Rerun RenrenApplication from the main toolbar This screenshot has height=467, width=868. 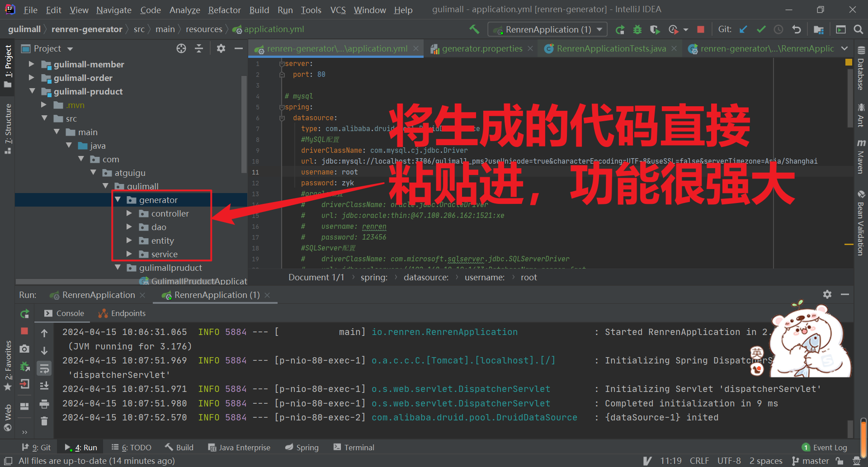620,30
